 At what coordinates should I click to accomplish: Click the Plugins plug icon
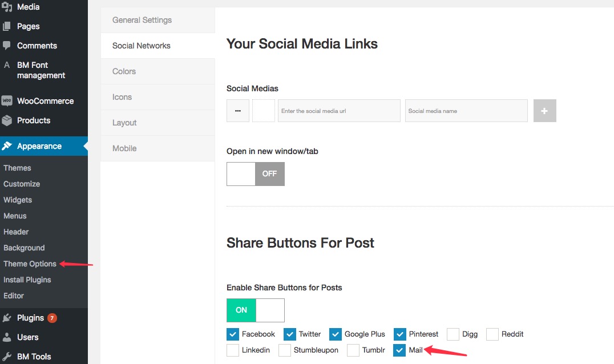[x=7, y=318]
